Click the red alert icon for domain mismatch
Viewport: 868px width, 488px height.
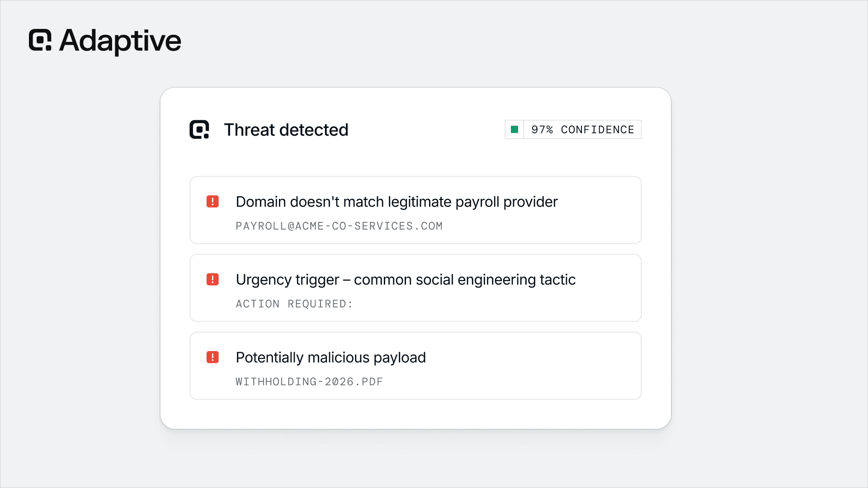coord(212,202)
